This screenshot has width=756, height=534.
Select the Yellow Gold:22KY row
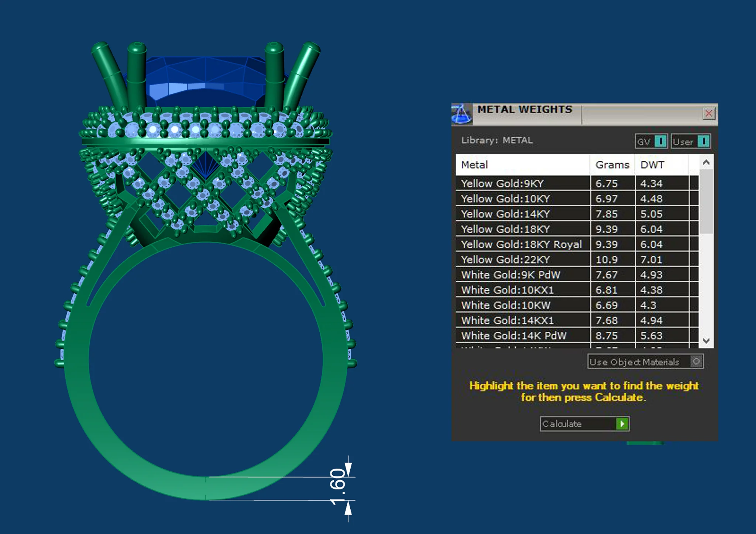[x=577, y=259]
